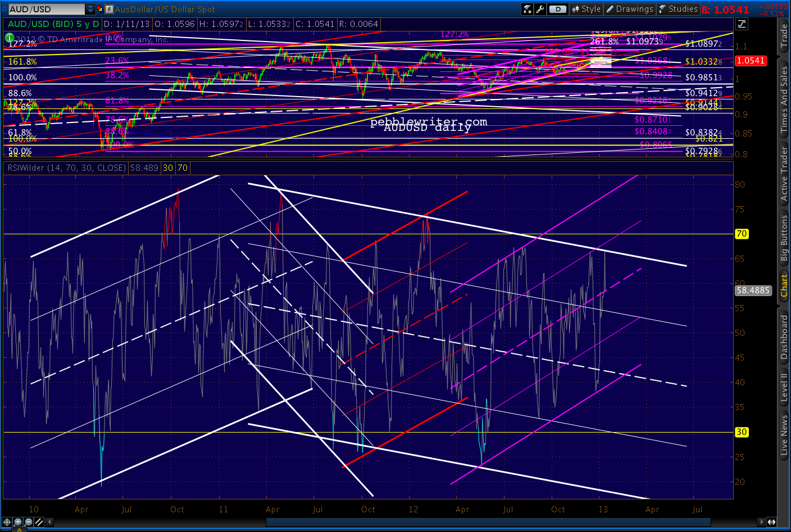Open the flask quick study icon
791x532 pixels.
pos(527,9)
